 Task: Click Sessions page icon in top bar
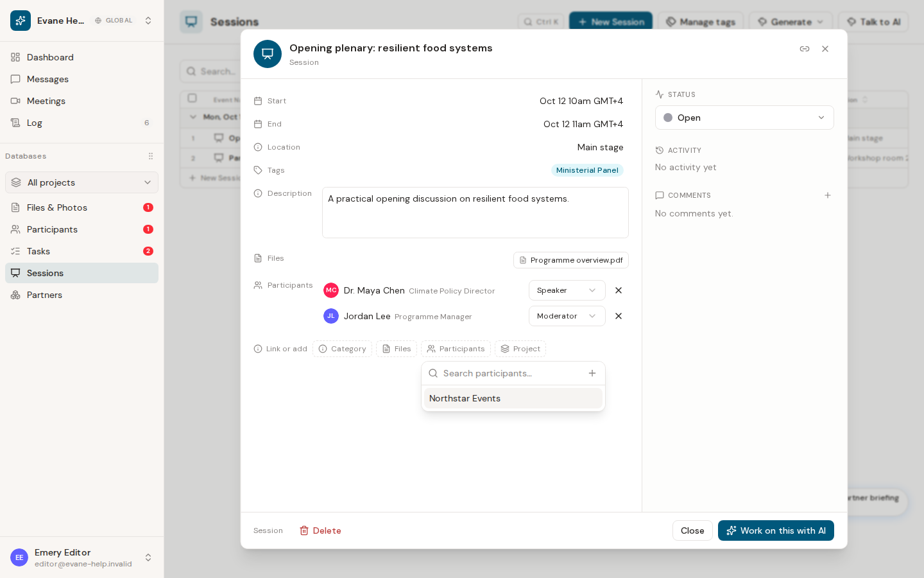pos(191,22)
